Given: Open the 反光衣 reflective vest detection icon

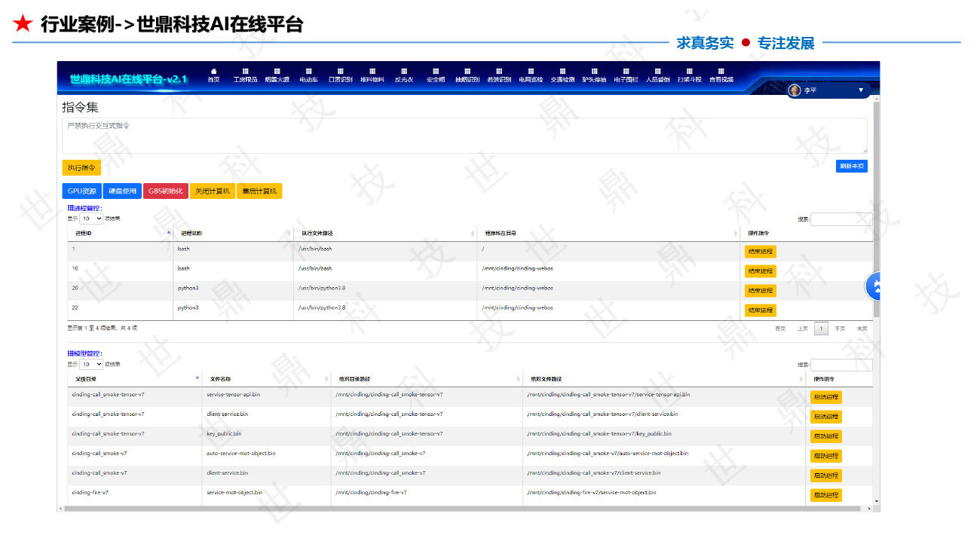Looking at the screenshot, I should tap(403, 75).
